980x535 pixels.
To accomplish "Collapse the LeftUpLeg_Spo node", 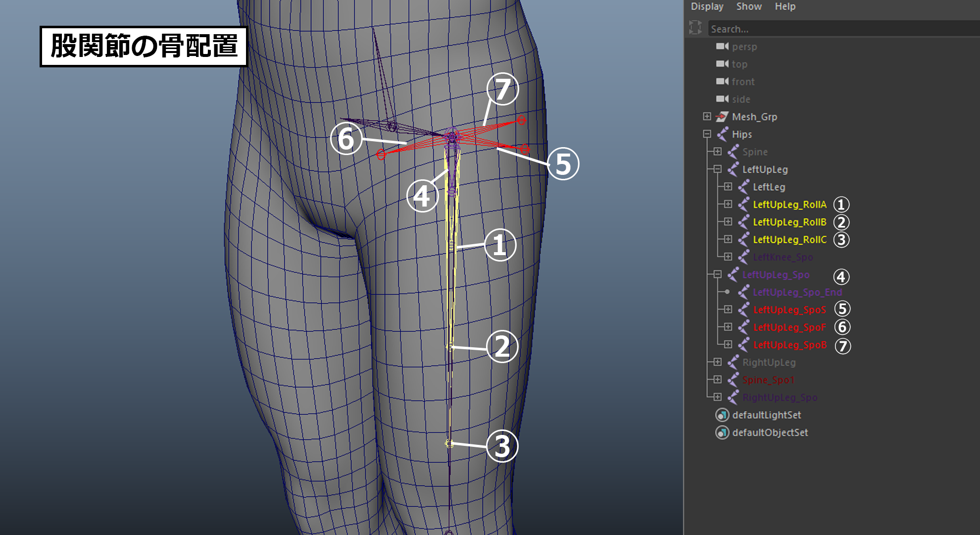I will coord(717,274).
